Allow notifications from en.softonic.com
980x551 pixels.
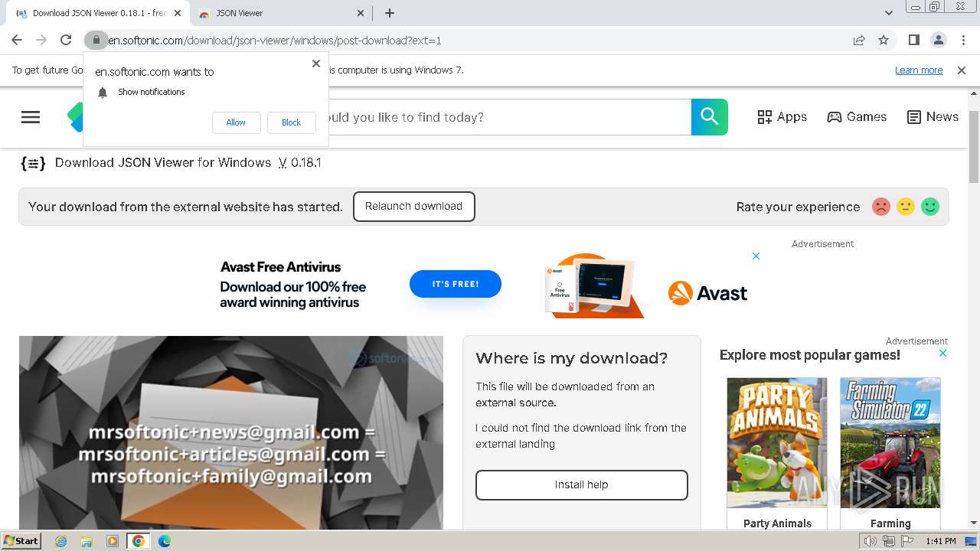click(236, 122)
